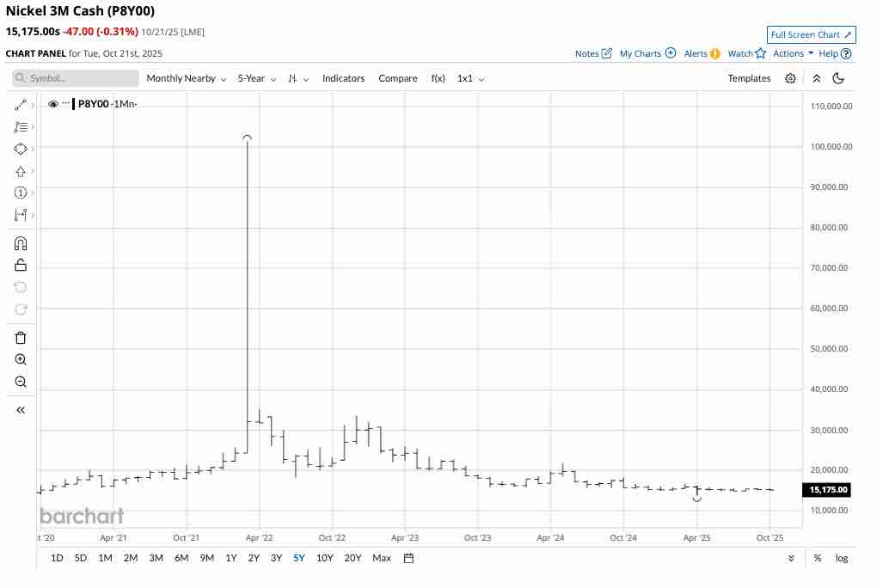
Task: Toggle visibility eye for P8Y00 series
Action: pos(53,104)
